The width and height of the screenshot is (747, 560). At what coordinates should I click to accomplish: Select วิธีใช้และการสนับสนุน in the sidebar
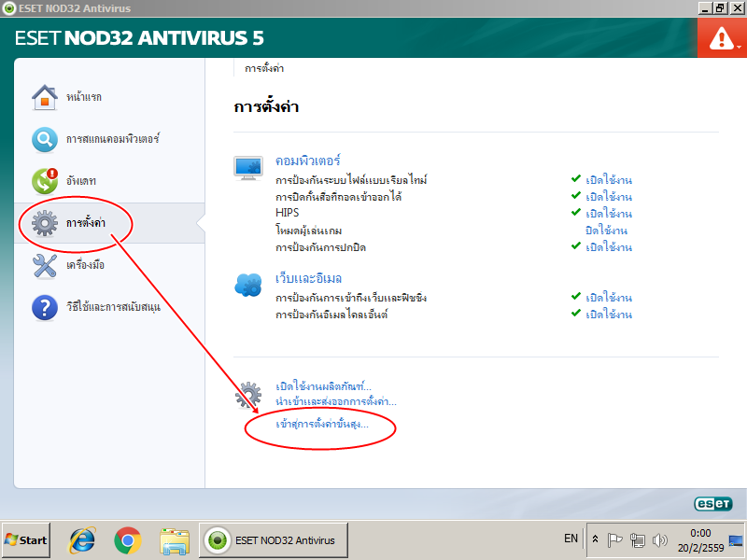113,307
